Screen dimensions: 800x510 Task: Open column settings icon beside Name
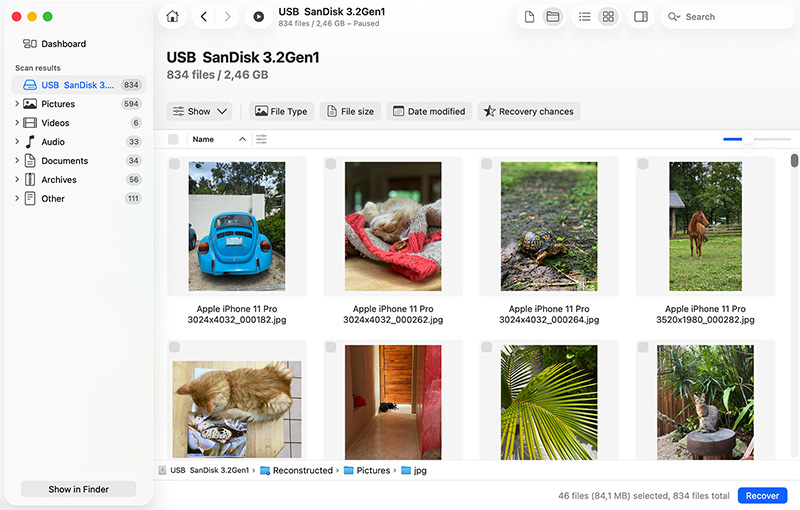(x=261, y=139)
